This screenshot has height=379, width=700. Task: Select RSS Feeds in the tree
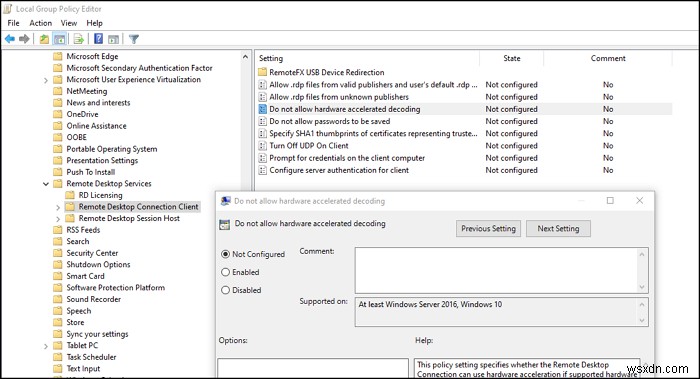point(83,230)
